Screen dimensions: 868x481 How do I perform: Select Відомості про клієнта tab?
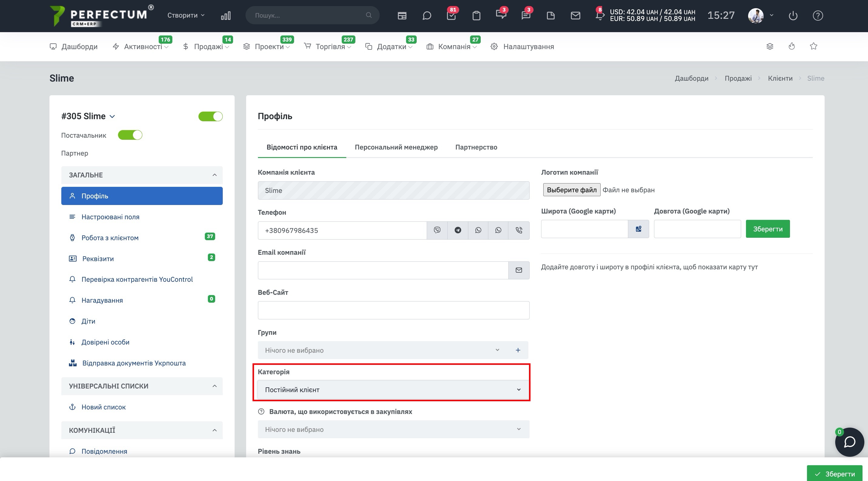302,147
